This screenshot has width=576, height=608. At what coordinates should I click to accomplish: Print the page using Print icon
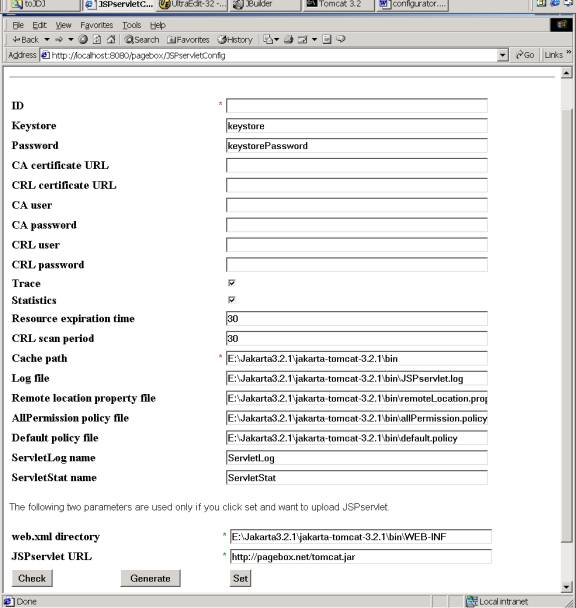tap(288, 40)
